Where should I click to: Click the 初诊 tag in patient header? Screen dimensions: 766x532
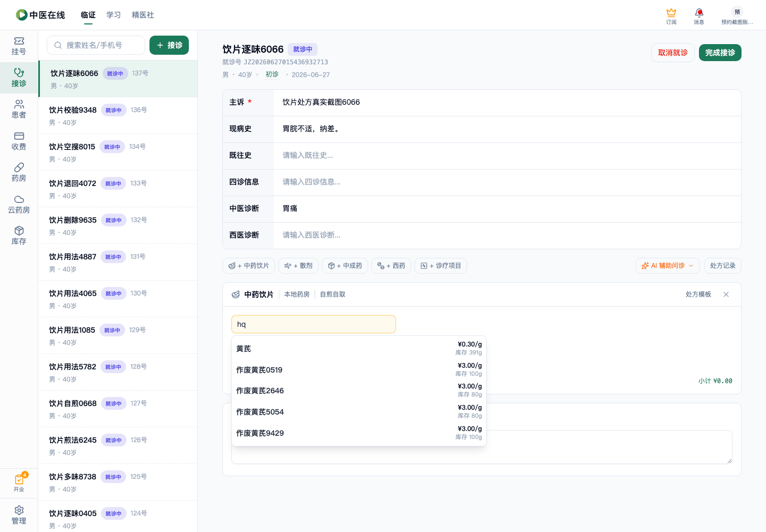(272, 74)
